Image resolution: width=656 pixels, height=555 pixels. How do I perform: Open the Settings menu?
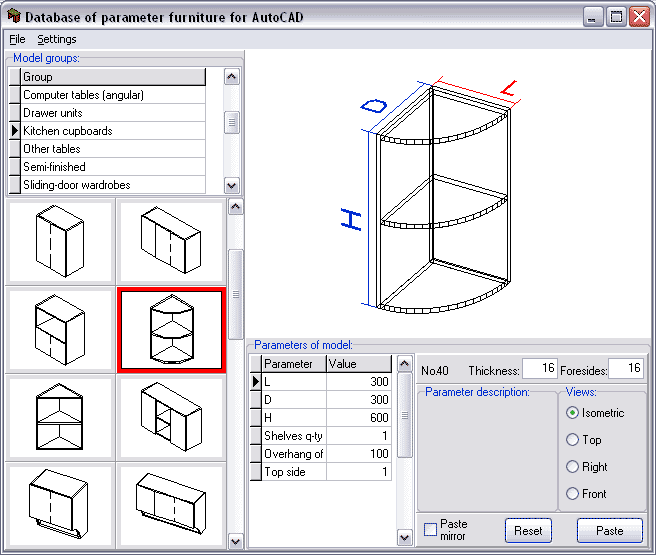click(57, 39)
